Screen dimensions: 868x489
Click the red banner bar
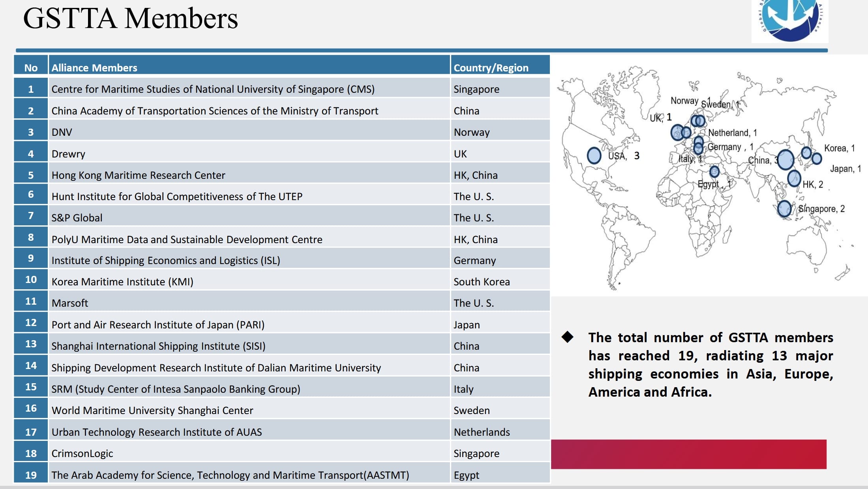pos(688,454)
